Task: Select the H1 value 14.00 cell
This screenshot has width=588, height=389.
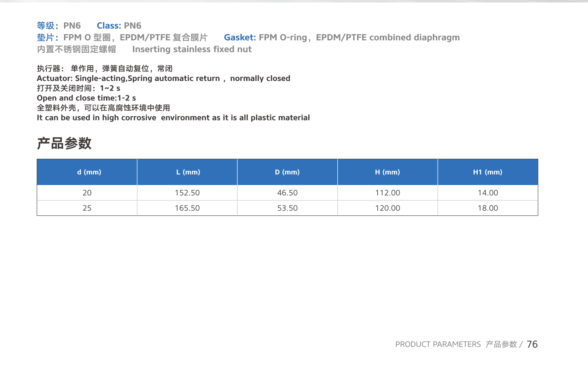Action: (x=488, y=193)
